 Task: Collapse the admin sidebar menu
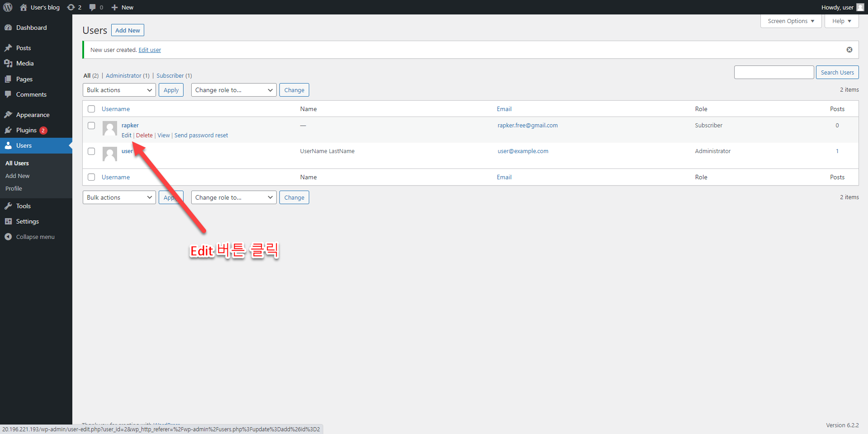[x=36, y=237]
